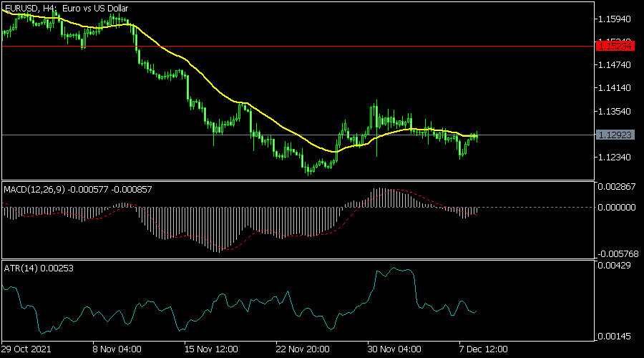Click the 1.14740 price scale value

point(615,64)
